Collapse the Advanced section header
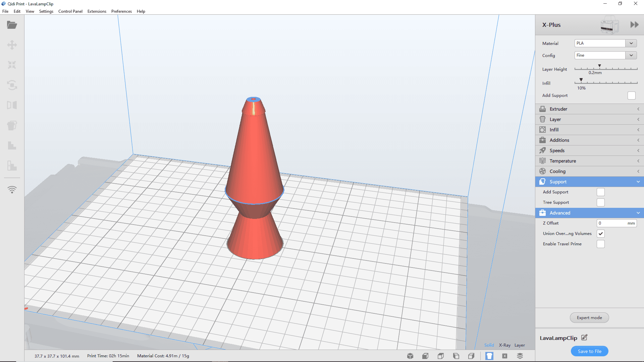This screenshot has height=362, width=644. pos(589,213)
